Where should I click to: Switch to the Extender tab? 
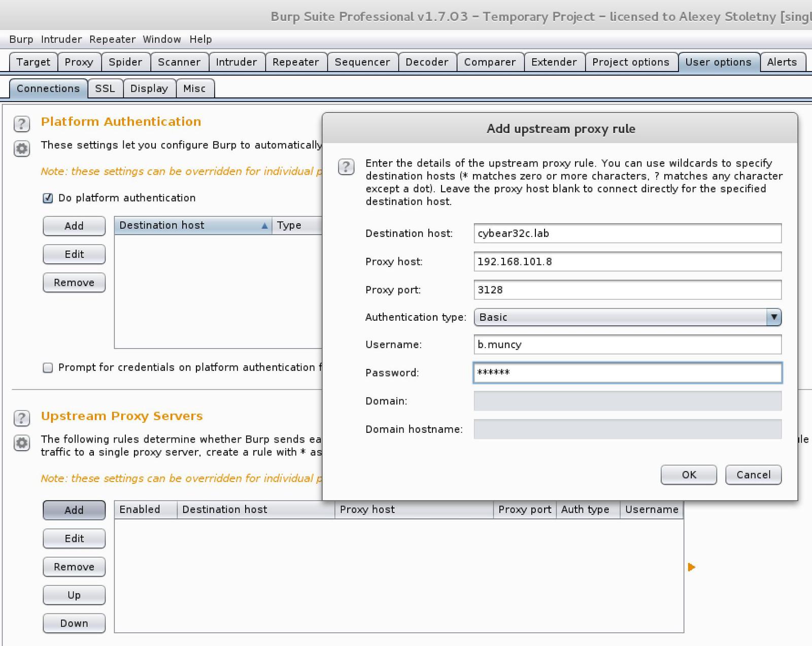[554, 62]
